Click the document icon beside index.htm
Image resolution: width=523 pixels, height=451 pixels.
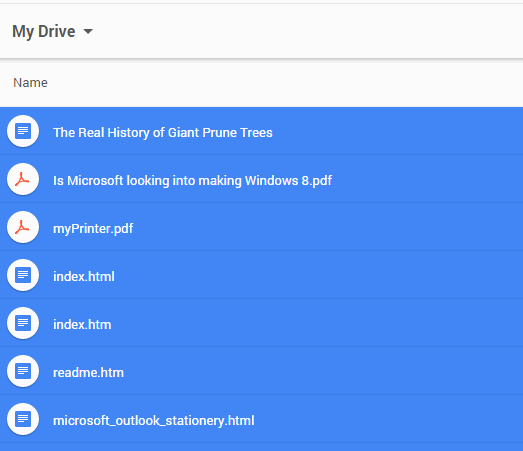tap(23, 323)
